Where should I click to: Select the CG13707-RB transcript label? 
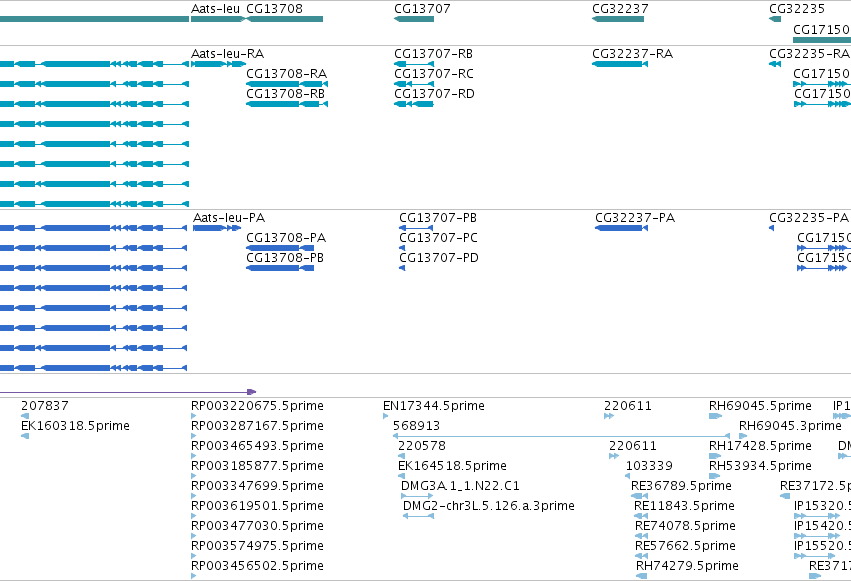click(x=433, y=54)
